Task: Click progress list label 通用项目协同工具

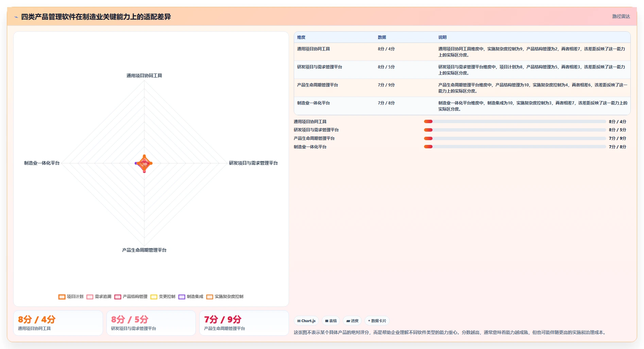Action: pos(310,121)
